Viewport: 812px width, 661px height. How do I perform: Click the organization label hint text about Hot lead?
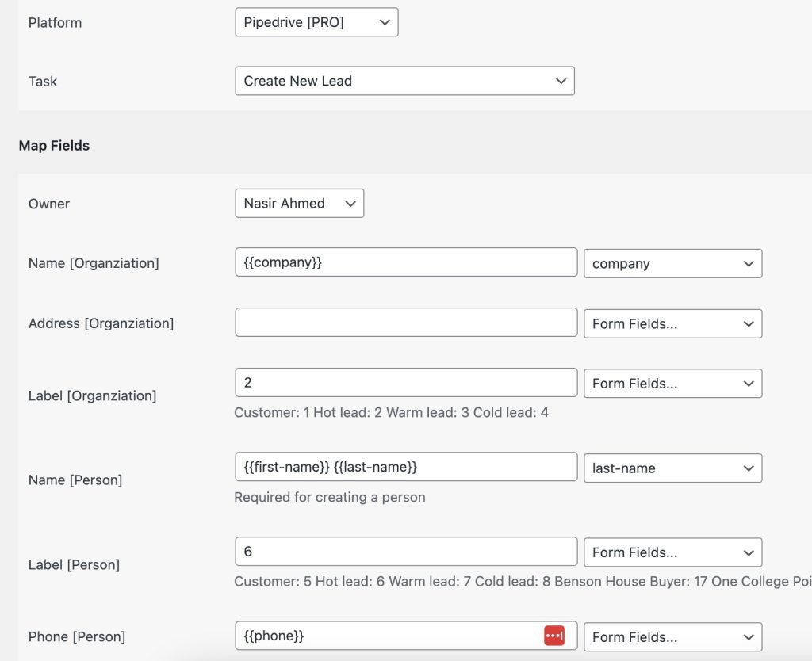coord(391,412)
